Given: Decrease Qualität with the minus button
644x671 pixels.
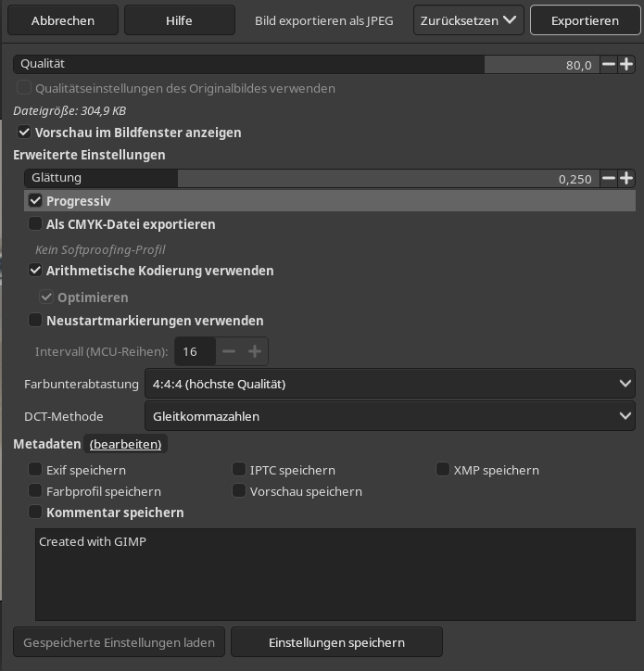Looking at the screenshot, I should [x=608, y=65].
